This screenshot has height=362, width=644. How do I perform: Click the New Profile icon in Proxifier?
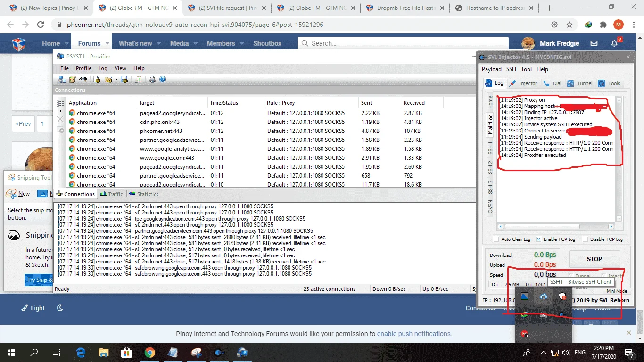(x=97, y=79)
